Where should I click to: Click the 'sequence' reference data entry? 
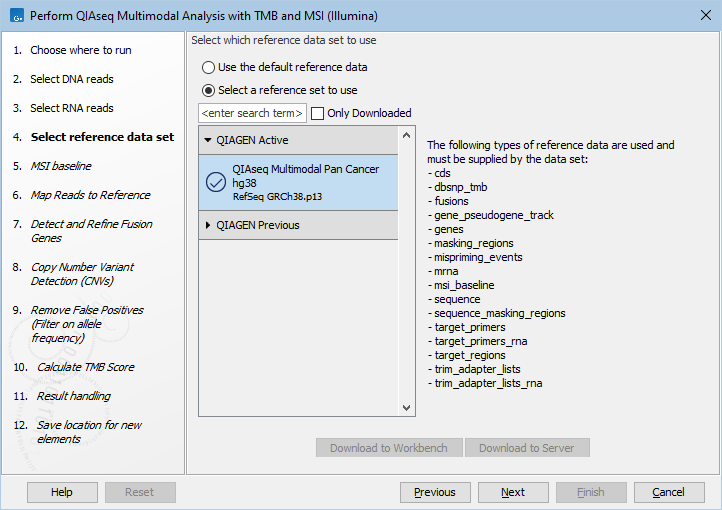(x=457, y=299)
